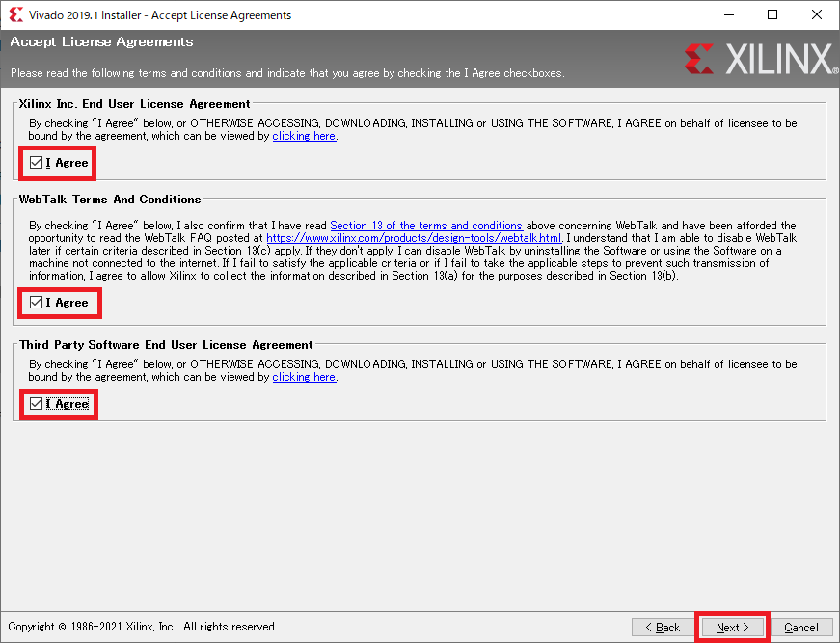This screenshot has width=840, height=643.
Task: Minimize the Vivado installer window
Action: [728, 15]
